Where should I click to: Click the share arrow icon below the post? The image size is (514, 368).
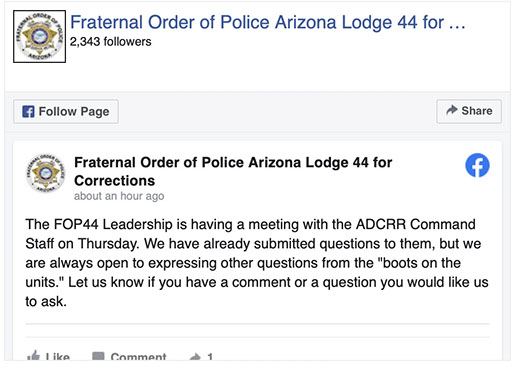pyautogui.click(x=195, y=357)
